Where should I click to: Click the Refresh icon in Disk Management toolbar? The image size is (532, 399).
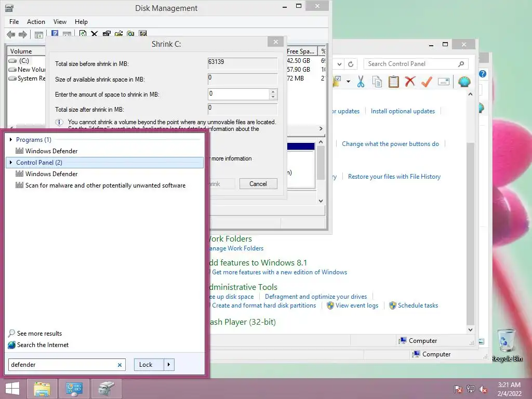pyautogui.click(x=83, y=33)
